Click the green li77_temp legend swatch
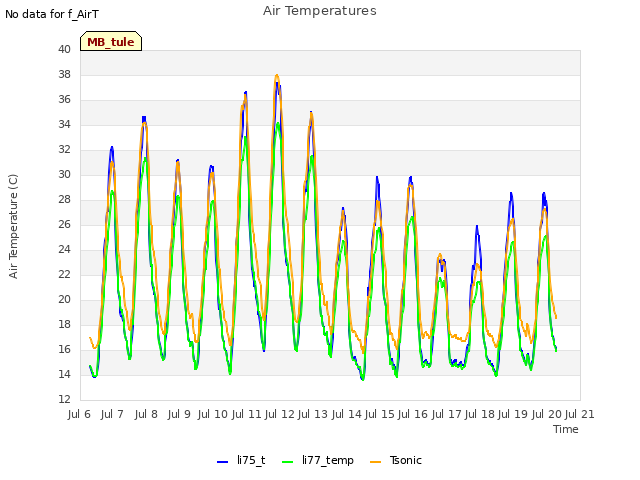640x480 pixels. [x=288, y=462]
